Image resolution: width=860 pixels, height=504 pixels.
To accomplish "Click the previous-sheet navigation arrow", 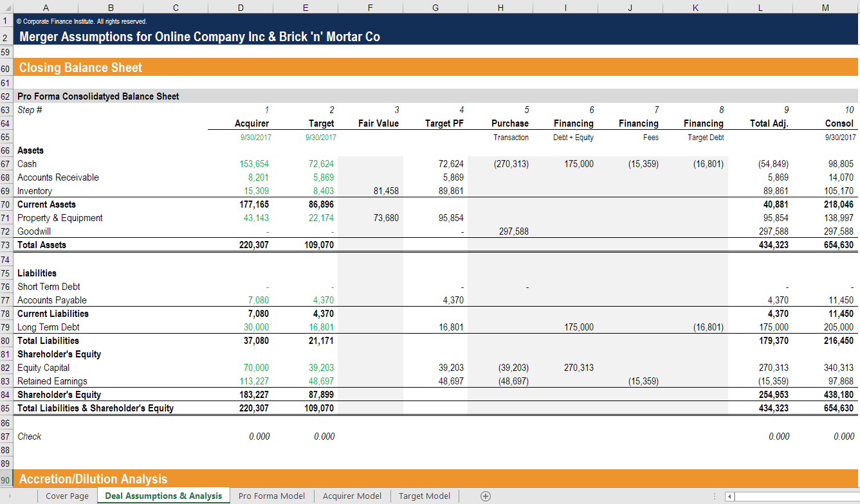I will (x=9, y=496).
